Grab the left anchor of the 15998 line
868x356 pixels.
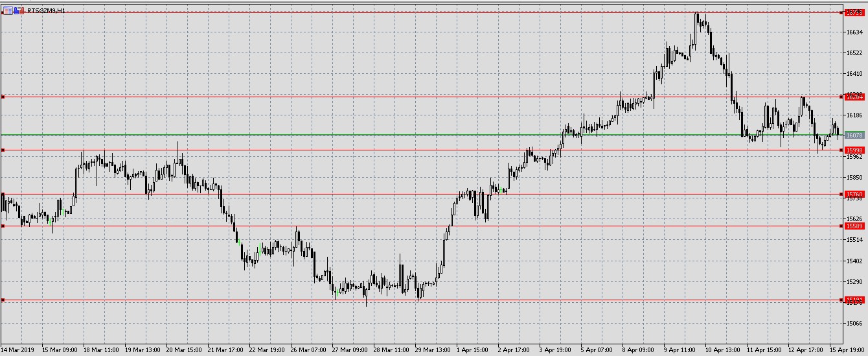(3, 150)
